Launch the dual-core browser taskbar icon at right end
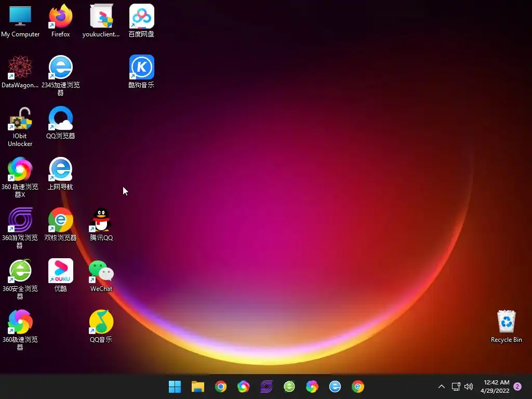Screen dimensions: 532x399 click(357, 387)
